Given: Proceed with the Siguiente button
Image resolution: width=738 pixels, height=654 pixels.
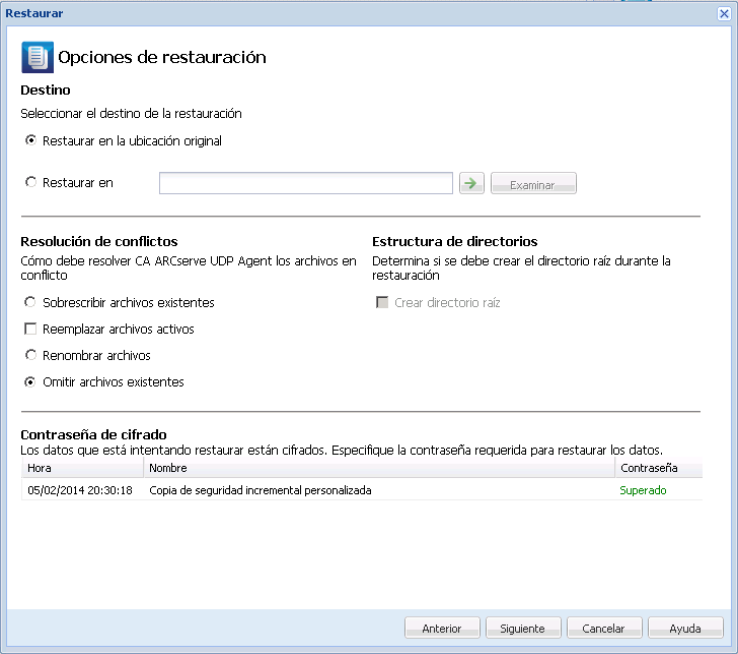Looking at the screenshot, I should (x=522, y=629).
